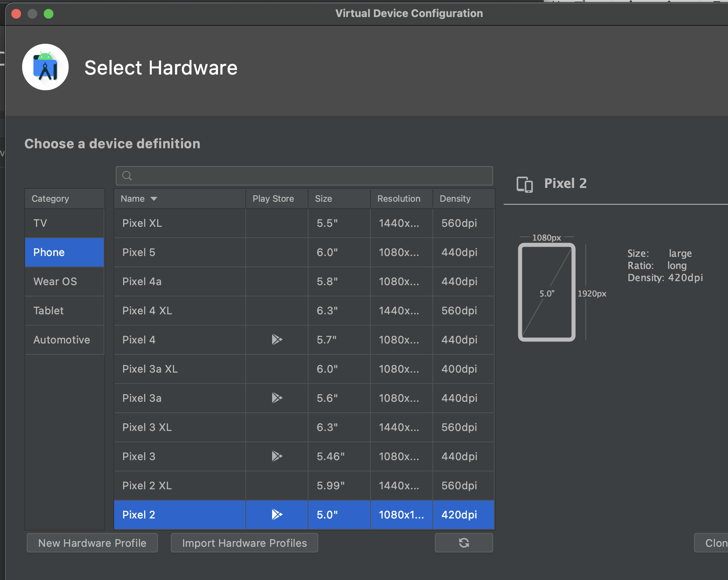This screenshot has width=728, height=580.
Task: Click the Play Store icon for Pixel 3
Action: (x=277, y=456)
